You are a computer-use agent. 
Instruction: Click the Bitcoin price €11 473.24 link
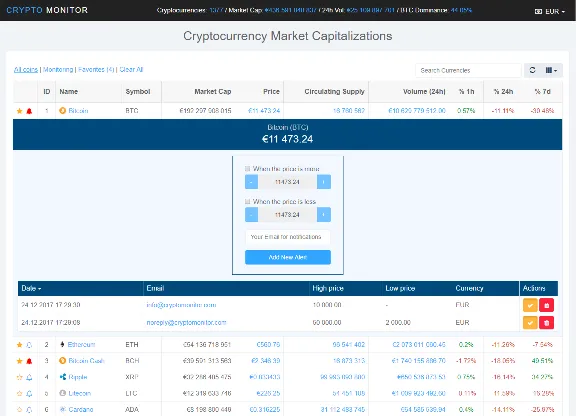tap(264, 111)
